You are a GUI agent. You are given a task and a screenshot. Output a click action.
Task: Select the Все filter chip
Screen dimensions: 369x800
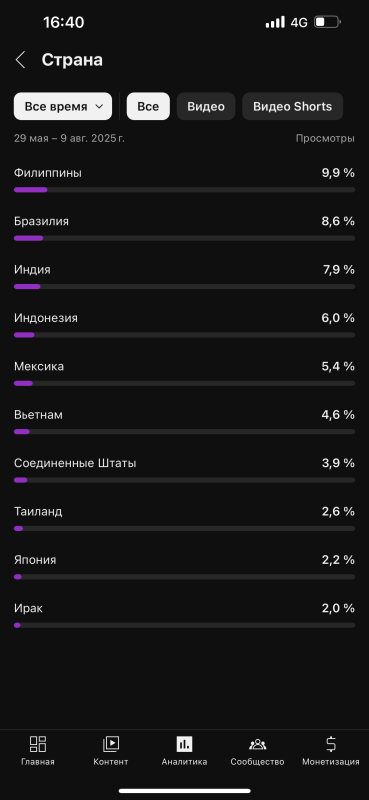coord(148,106)
